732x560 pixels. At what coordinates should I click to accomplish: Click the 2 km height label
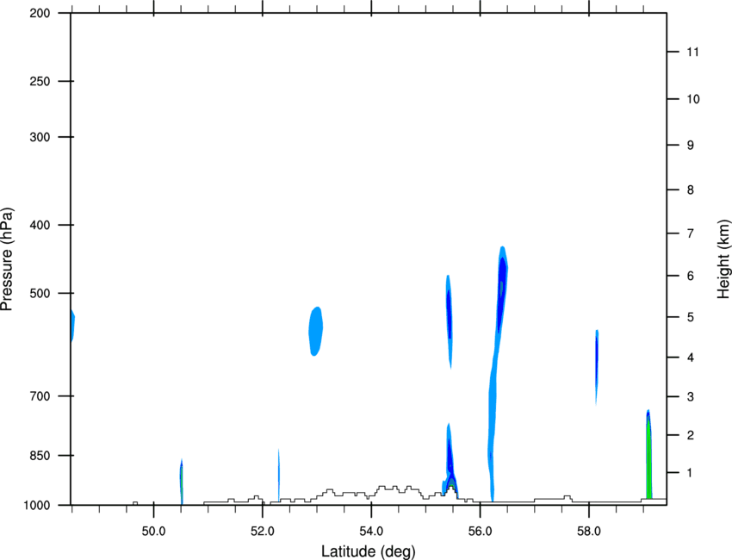(691, 435)
